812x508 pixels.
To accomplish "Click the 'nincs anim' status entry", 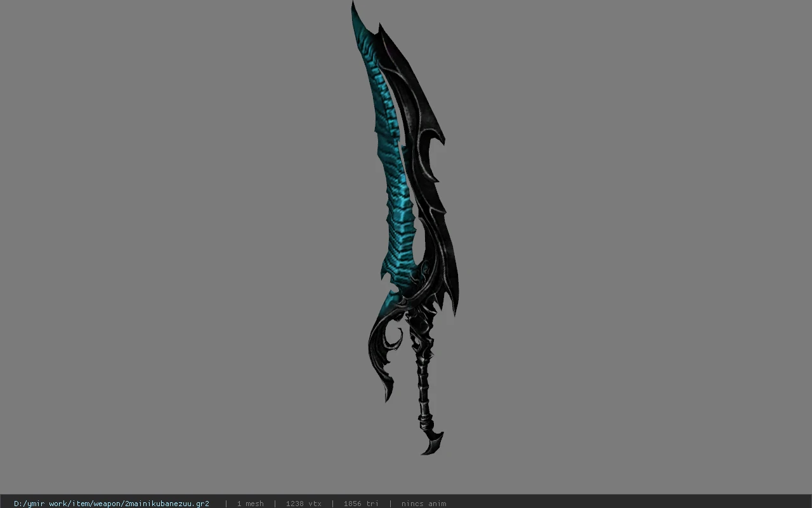I will click(424, 504).
